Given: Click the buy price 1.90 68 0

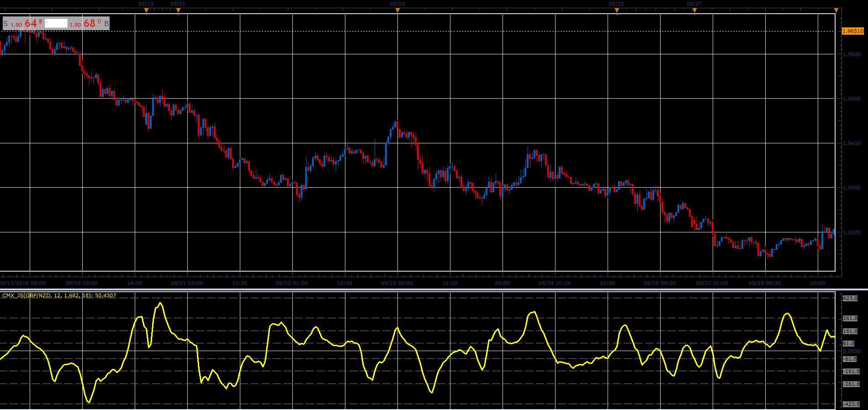Looking at the screenshot, I should coord(85,24).
